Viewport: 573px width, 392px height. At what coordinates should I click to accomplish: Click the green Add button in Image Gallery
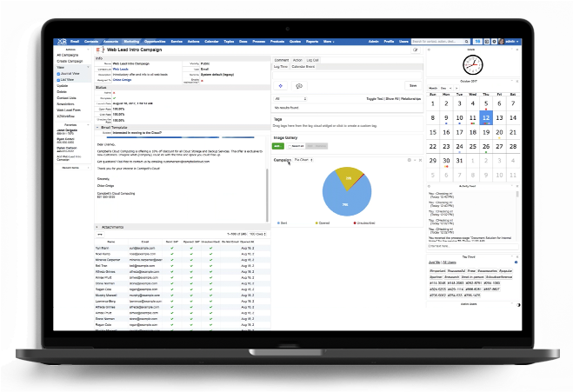click(278, 147)
